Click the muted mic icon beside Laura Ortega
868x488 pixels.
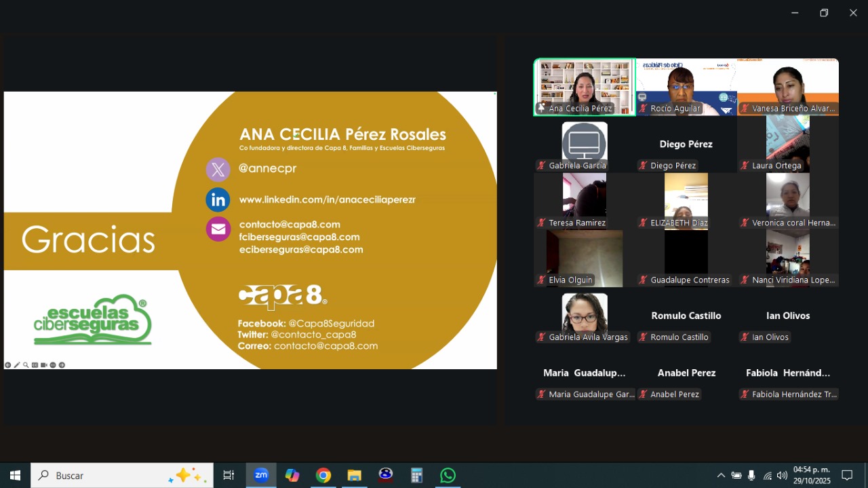pos(745,166)
